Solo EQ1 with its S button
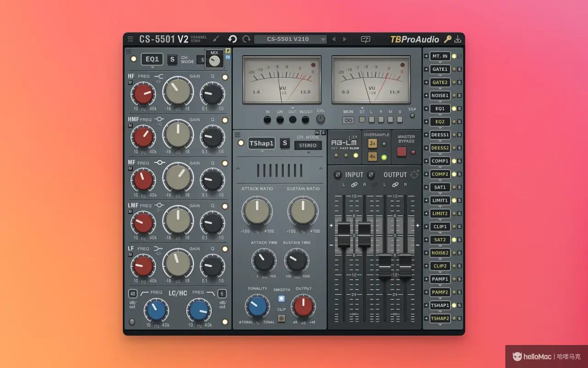588x368 pixels. coord(172,59)
